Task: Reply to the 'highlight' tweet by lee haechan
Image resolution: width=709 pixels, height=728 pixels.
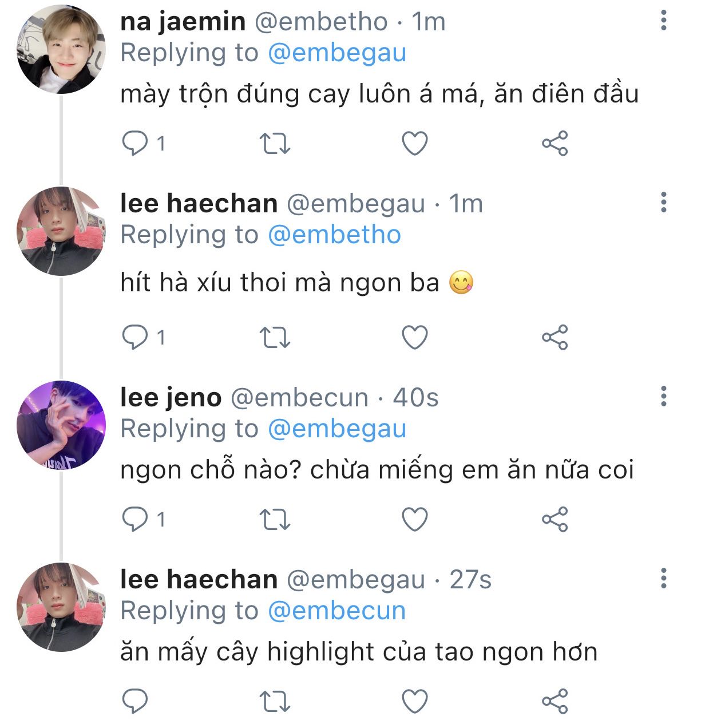Action: click(x=135, y=701)
